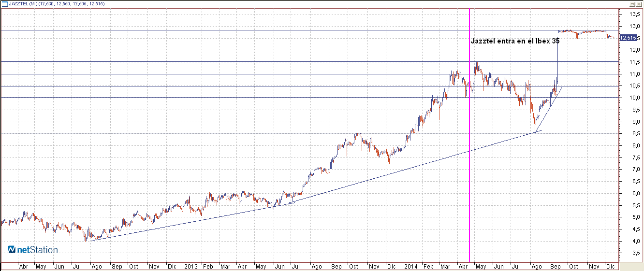Select the JAZZTEL (M) title text
Viewport: 644px width, 271px height.
click(24, 3)
